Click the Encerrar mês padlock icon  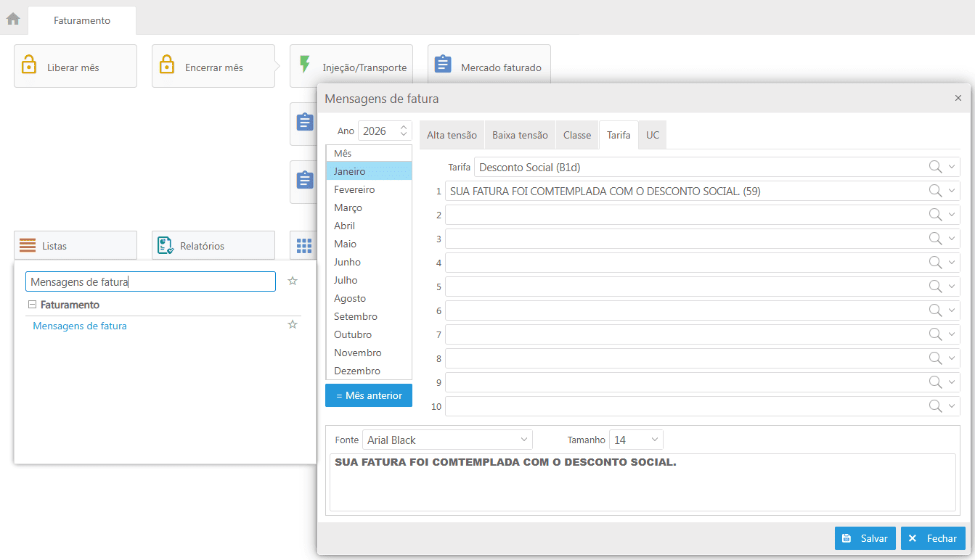[x=167, y=65]
